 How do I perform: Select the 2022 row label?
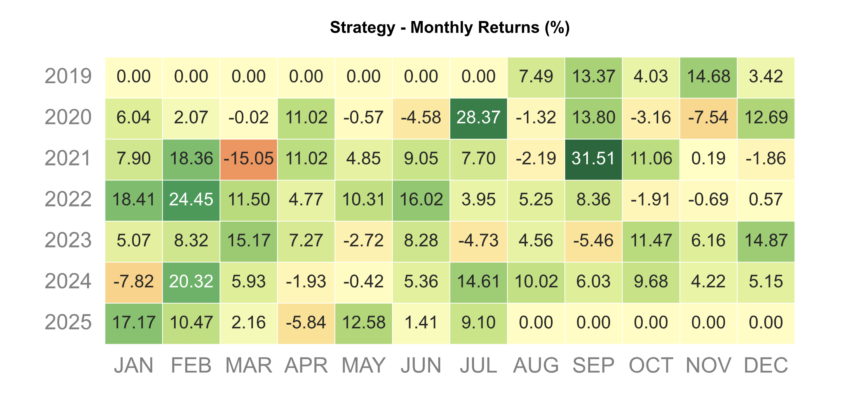click(68, 199)
